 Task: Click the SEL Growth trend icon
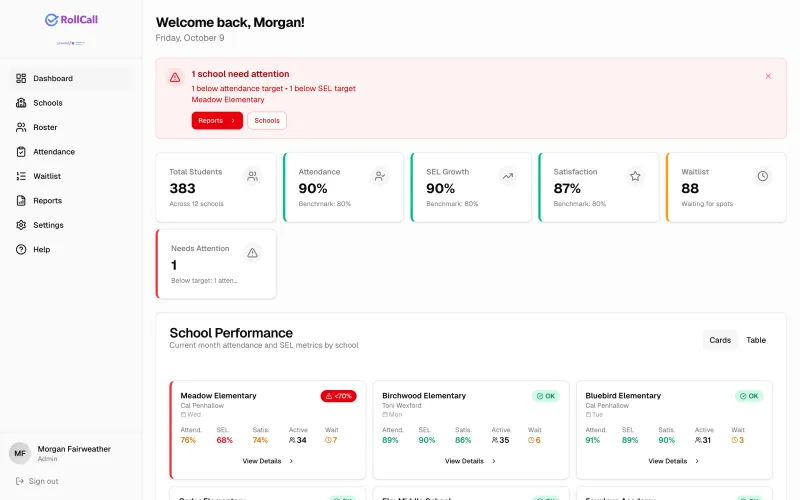click(x=508, y=176)
